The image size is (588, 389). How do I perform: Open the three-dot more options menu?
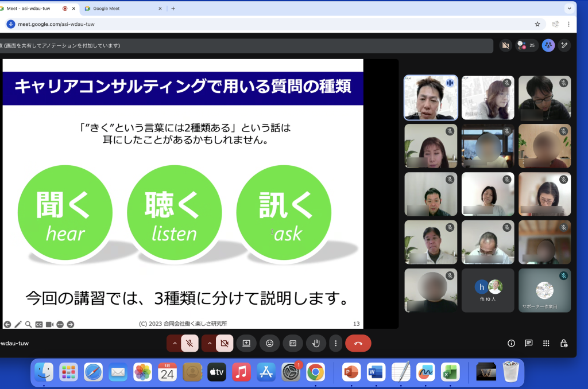pos(336,343)
